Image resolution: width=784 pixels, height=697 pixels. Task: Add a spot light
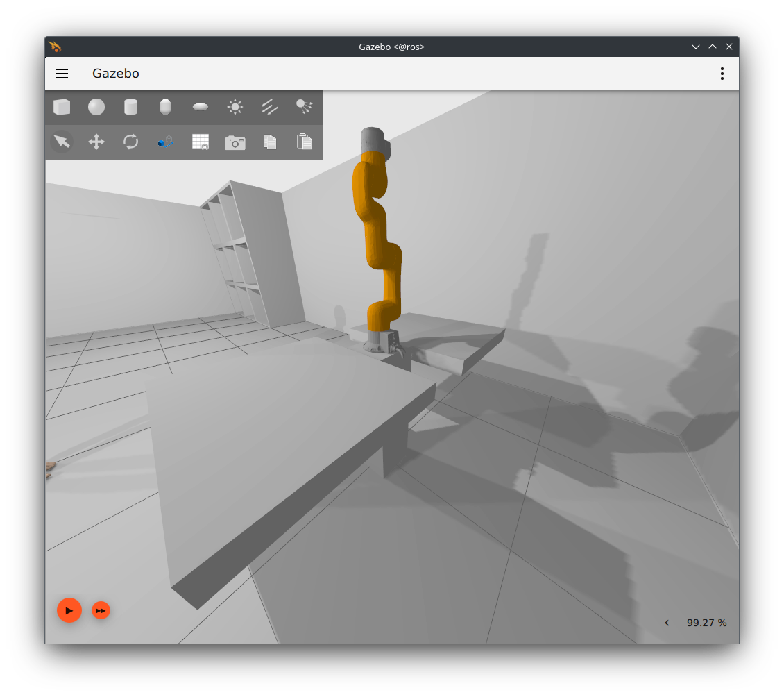pyautogui.click(x=304, y=107)
